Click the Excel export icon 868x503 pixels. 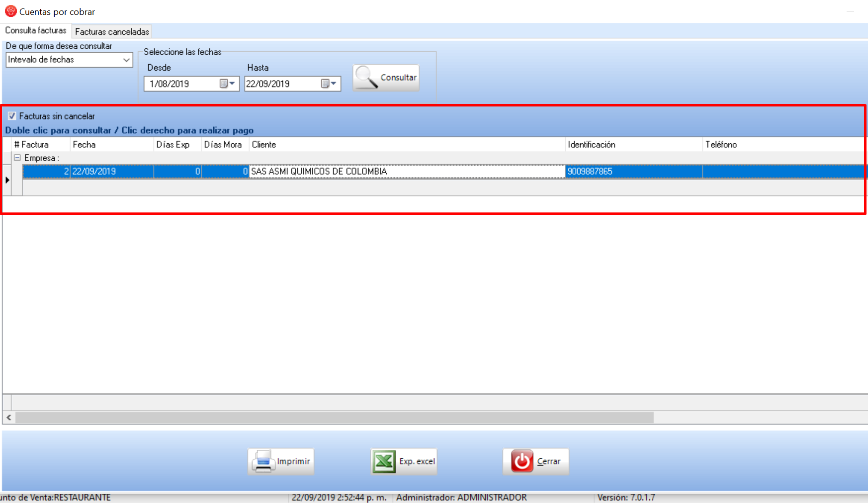point(384,461)
